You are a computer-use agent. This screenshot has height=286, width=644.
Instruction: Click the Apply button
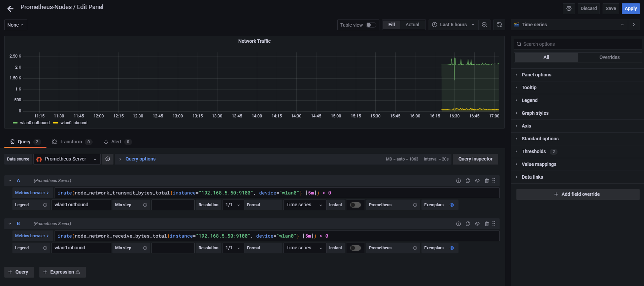pyautogui.click(x=631, y=8)
